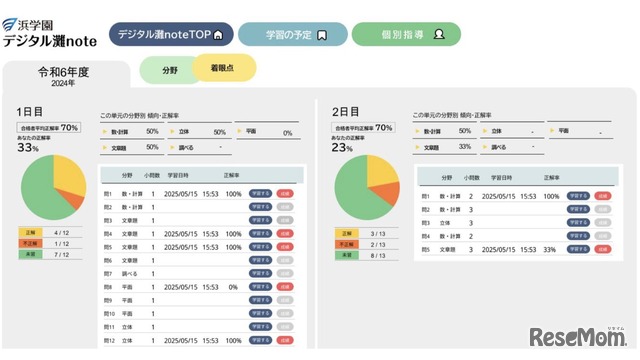Open red 成績 for 1日目 問5
Screen dimensions: 640x360
pyautogui.click(x=285, y=247)
